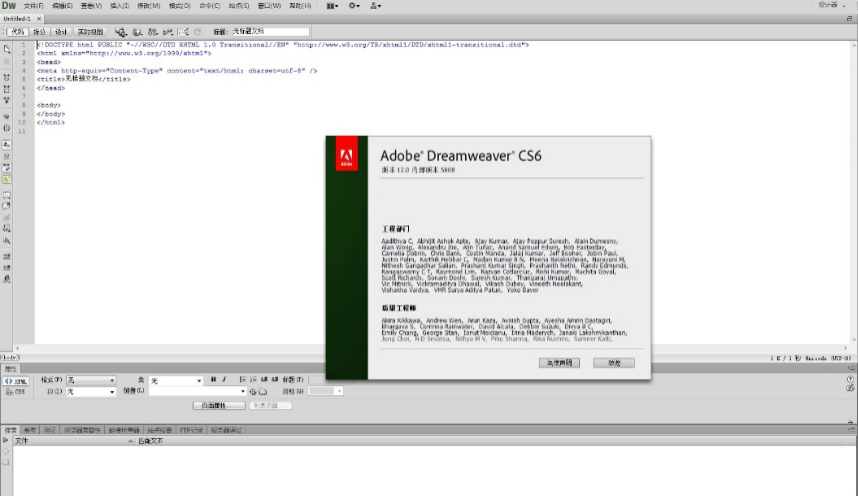Click the Outdent Code icon in coding toolbar

pyautogui.click(x=7, y=268)
